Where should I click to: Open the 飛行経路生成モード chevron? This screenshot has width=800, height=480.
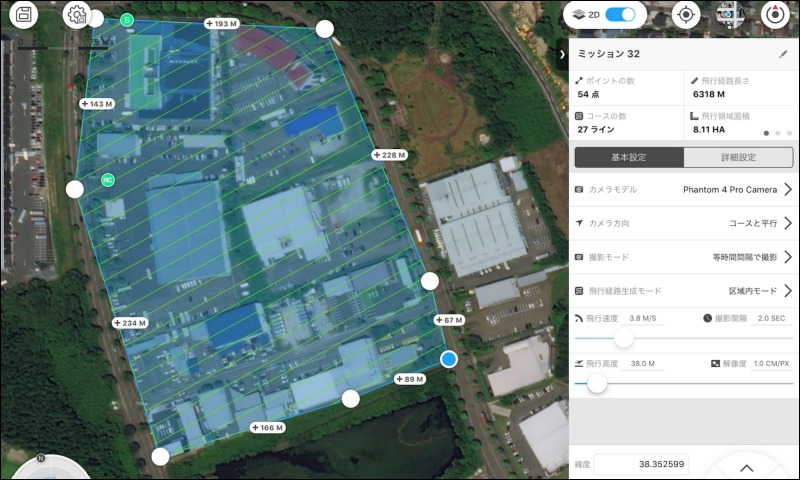click(788, 291)
